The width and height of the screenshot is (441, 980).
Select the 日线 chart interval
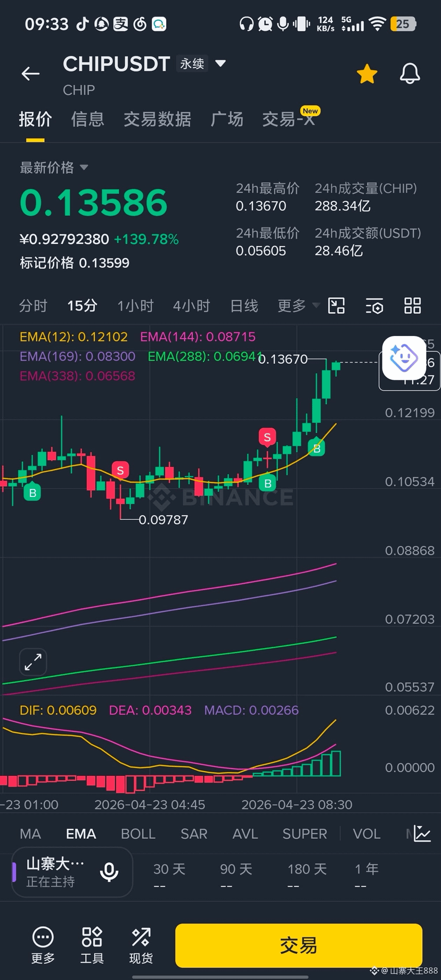(x=244, y=306)
